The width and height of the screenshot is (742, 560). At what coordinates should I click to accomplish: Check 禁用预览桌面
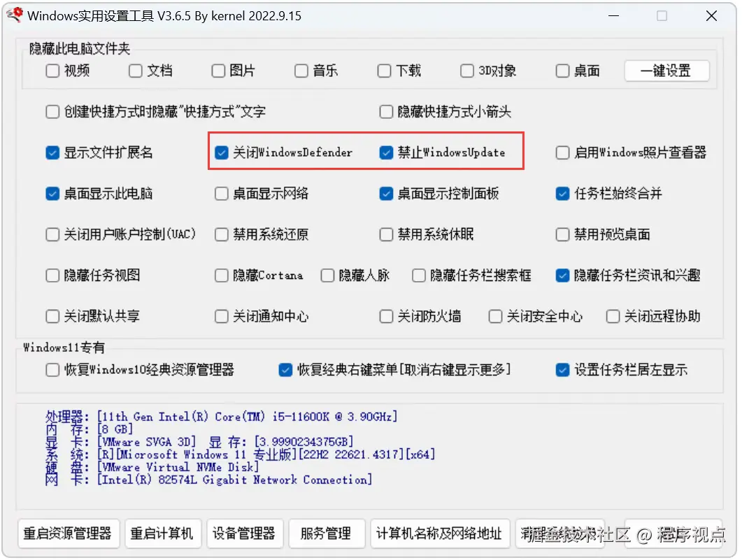click(x=562, y=235)
